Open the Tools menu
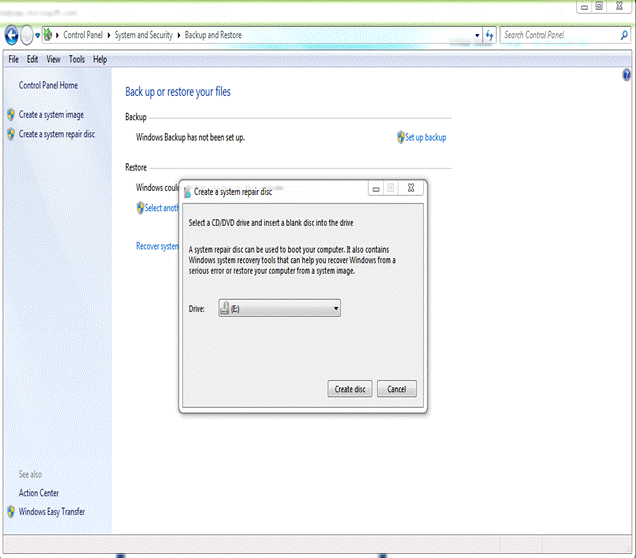636x558 pixels. pos(77,60)
